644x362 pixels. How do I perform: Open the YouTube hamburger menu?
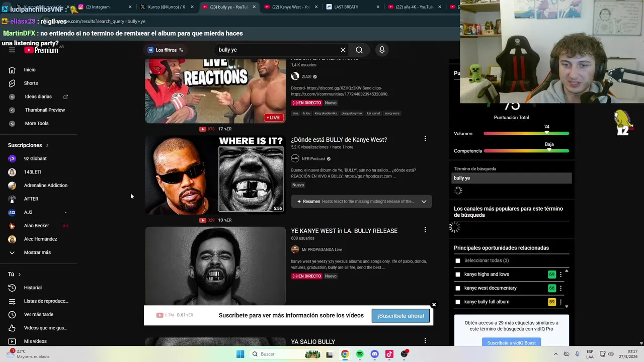click(x=12, y=50)
